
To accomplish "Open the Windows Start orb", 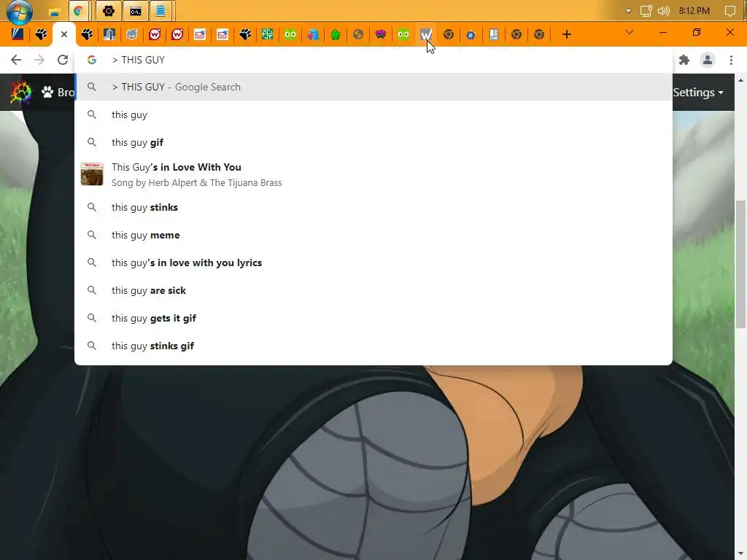I will 19,11.
